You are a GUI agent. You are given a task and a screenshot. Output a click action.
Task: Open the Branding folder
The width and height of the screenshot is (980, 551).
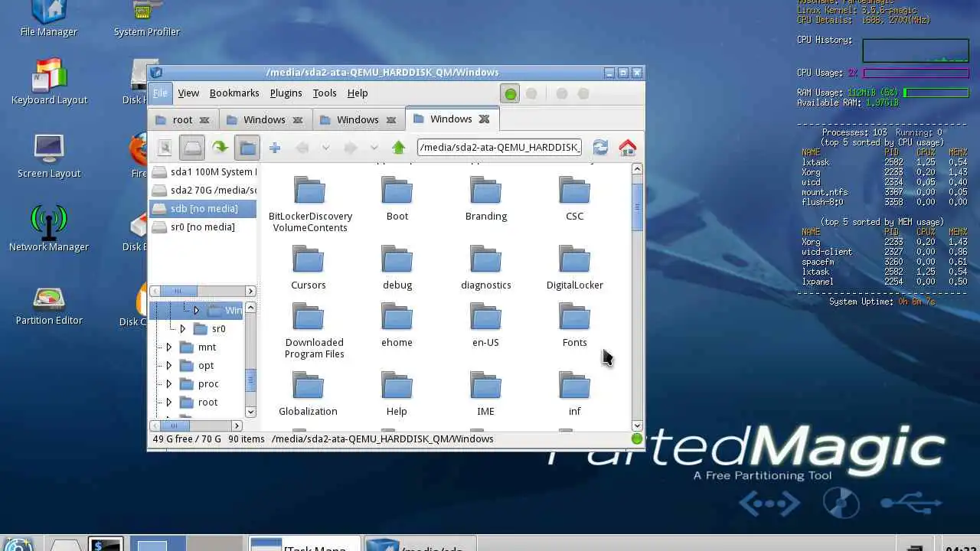(x=485, y=199)
